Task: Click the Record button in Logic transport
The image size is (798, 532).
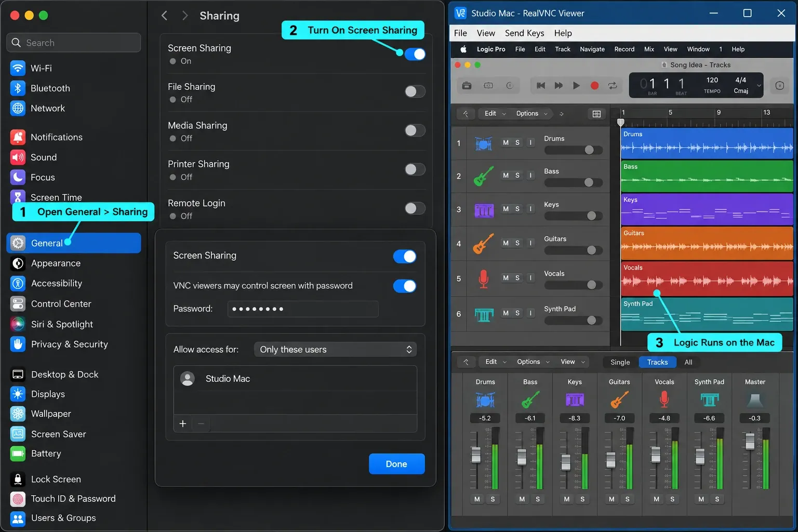Action: (594, 86)
